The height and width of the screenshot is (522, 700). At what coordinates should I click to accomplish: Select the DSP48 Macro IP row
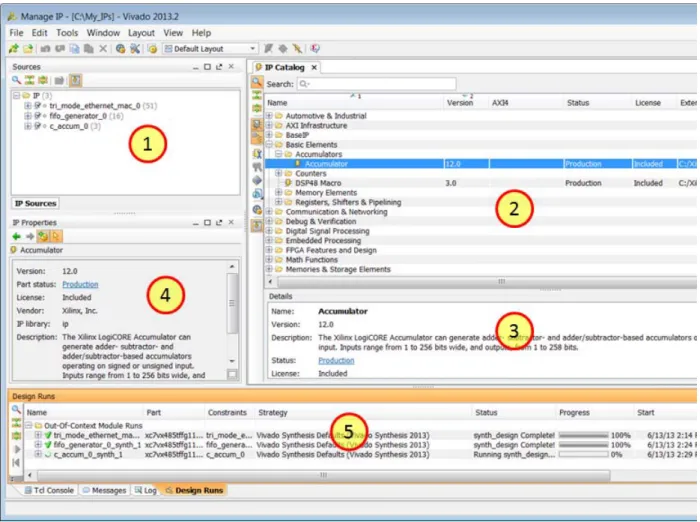pos(481,183)
